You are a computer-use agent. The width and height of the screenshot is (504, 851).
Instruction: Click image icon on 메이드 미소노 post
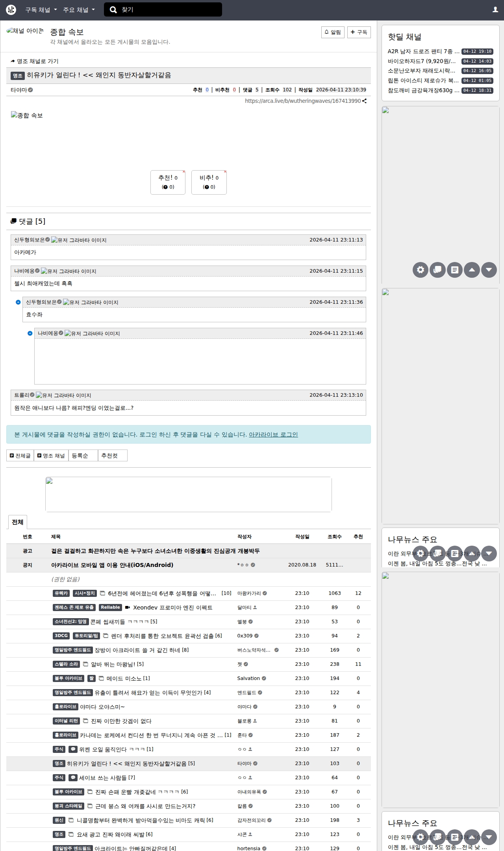(x=101, y=678)
